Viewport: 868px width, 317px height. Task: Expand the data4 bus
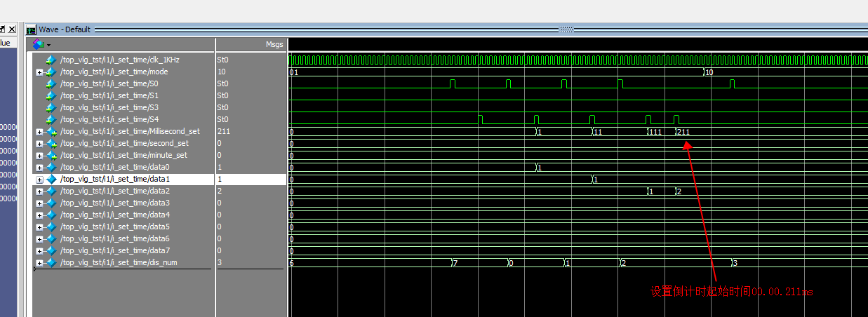[x=39, y=215]
